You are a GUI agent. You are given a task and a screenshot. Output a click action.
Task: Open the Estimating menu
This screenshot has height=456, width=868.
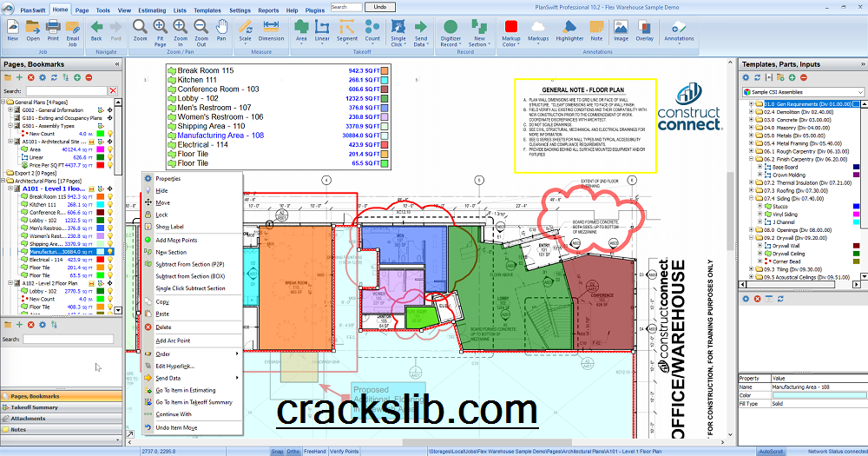[x=152, y=10]
